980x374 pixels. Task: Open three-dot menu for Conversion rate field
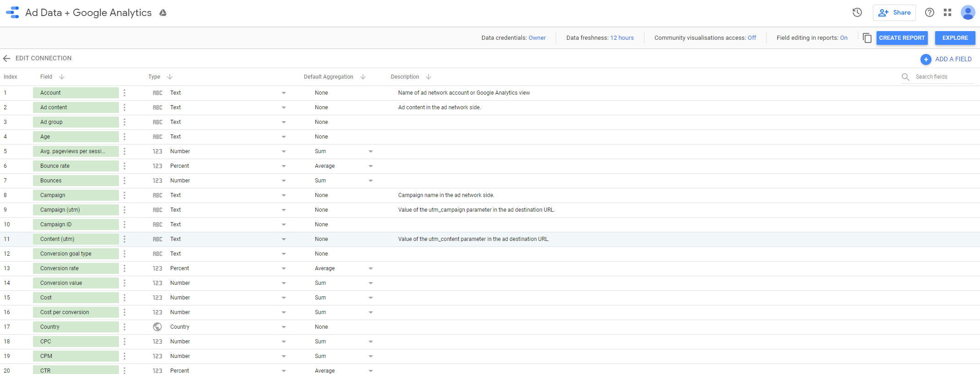pos(125,268)
